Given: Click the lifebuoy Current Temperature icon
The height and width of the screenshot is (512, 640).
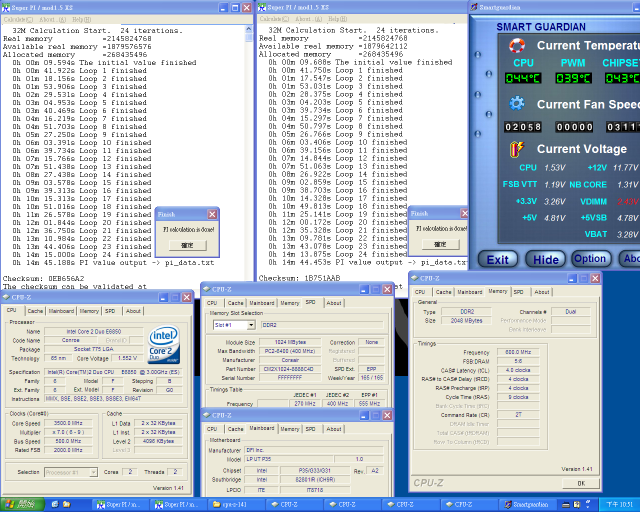Looking at the screenshot, I should (517, 45).
